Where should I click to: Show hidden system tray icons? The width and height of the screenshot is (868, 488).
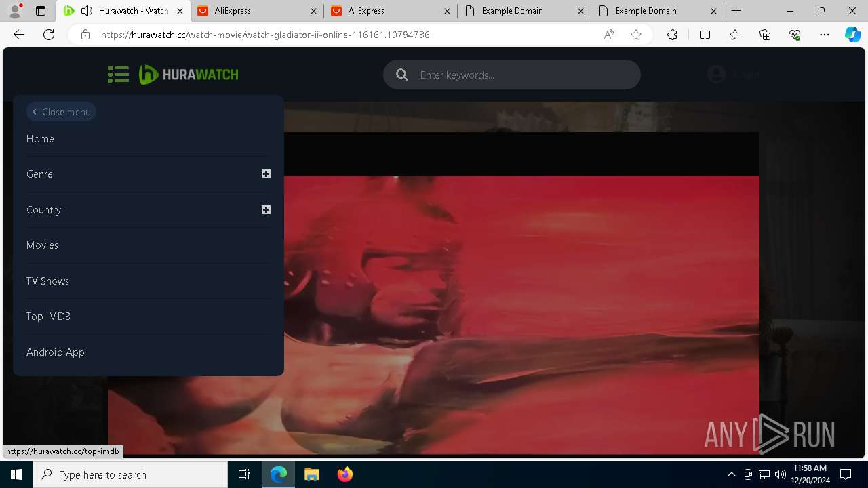coord(731,474)
